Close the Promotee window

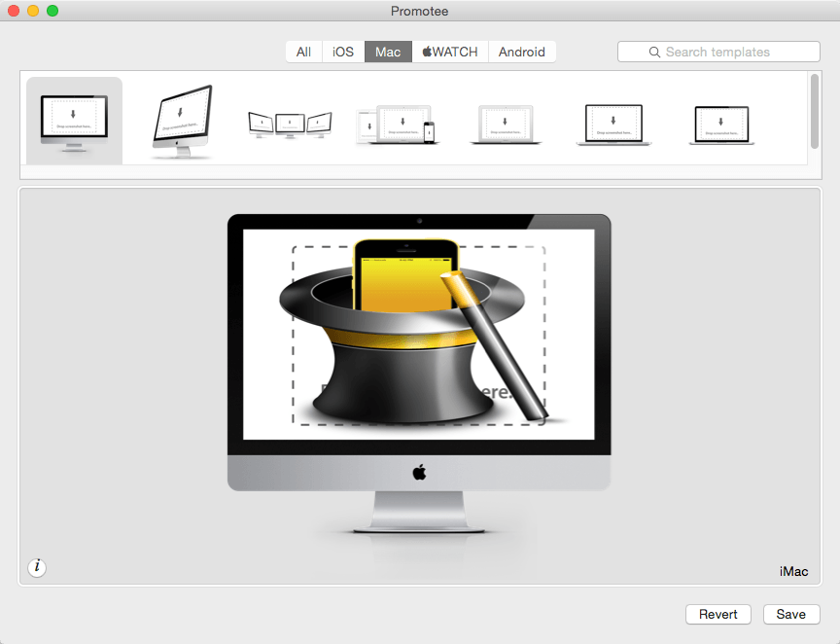pyautogui.click(x=14, y=11)
